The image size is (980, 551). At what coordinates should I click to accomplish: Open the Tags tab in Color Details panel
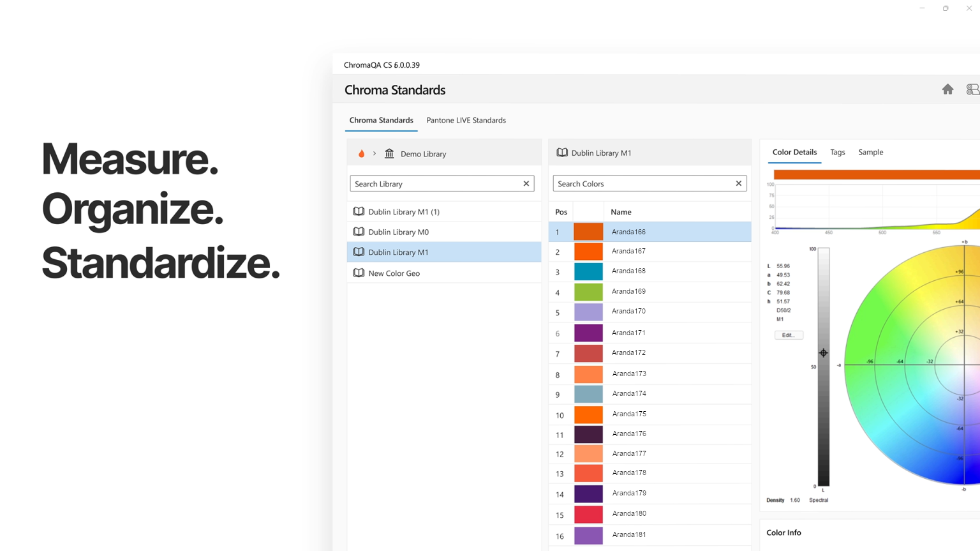coord(837,152)
